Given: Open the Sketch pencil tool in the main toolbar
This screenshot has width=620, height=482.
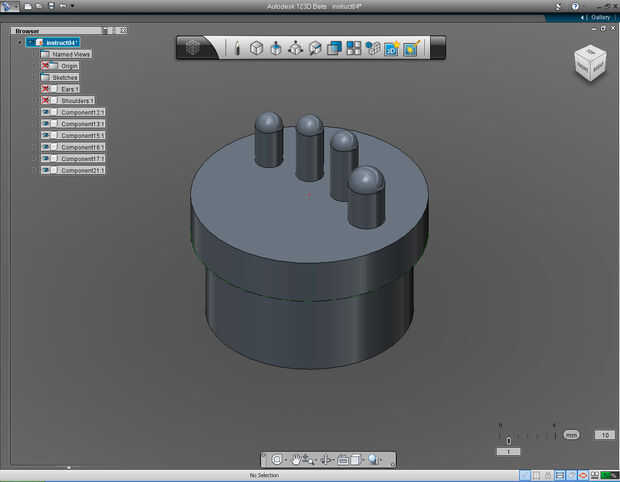Looking at the screenshot, I should (237, 49).
